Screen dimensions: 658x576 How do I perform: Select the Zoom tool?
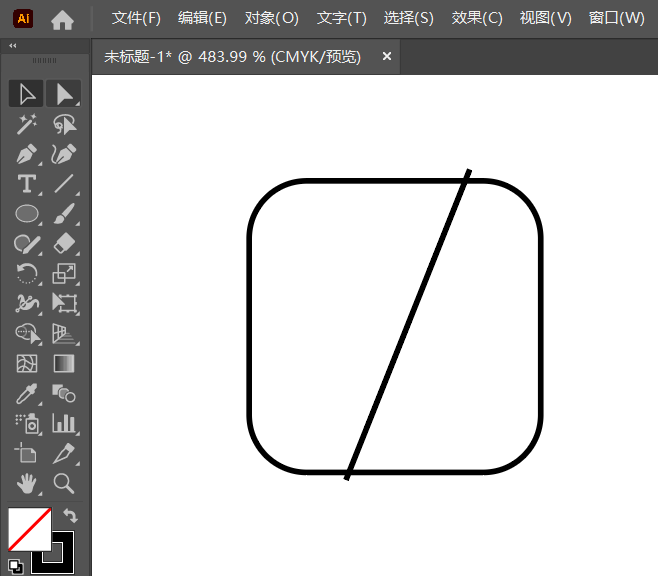pyautogui.click(x=64, y=483)
